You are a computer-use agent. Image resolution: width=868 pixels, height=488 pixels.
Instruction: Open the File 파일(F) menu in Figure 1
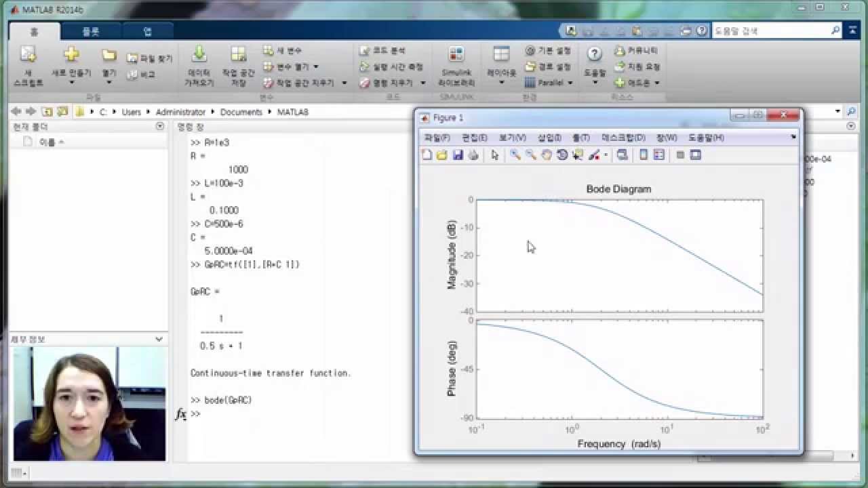coord(437,138)
